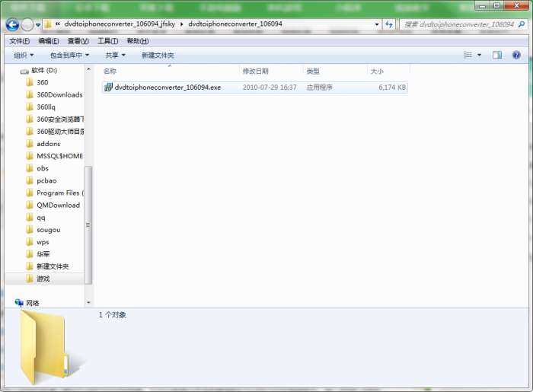Select the wps folder
Screen dimensions: 533x392
43,242
